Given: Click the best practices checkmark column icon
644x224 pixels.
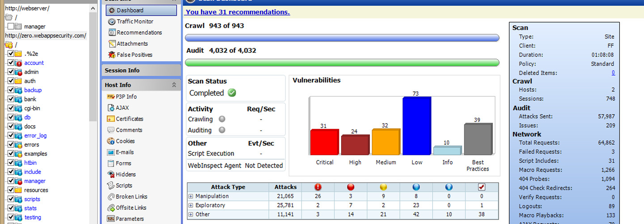Looking at the screenshot, I should click(482, 187).
